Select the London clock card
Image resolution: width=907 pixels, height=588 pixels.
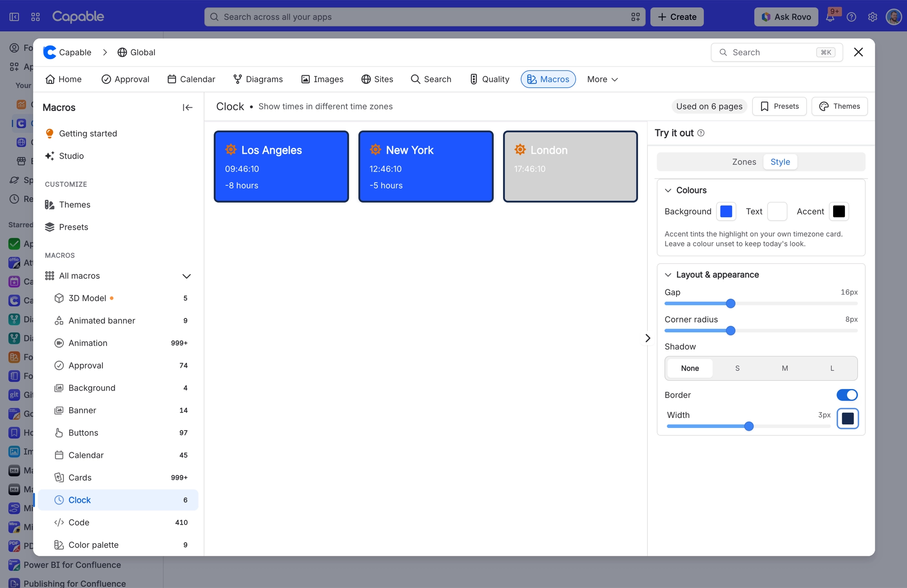570,166
